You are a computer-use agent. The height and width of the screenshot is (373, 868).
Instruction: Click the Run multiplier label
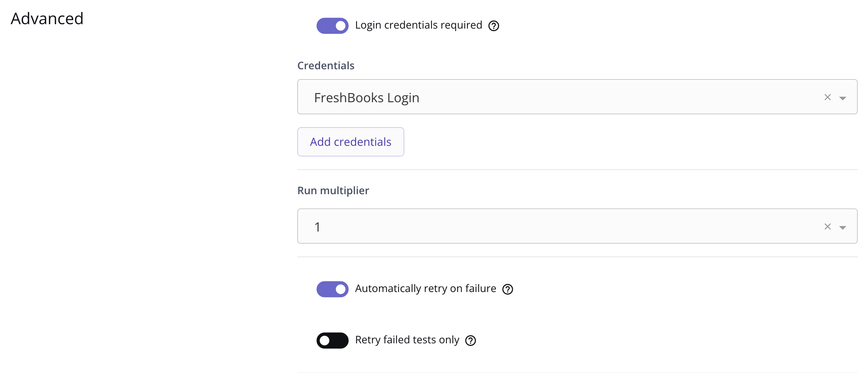(333, 191)
